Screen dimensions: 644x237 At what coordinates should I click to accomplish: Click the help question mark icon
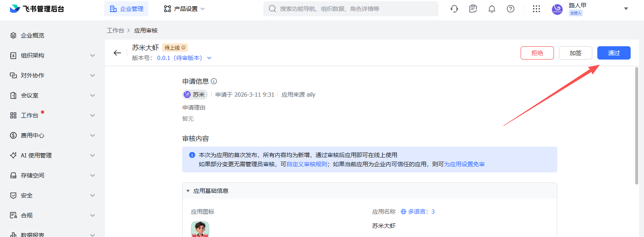tap(511, 9)
